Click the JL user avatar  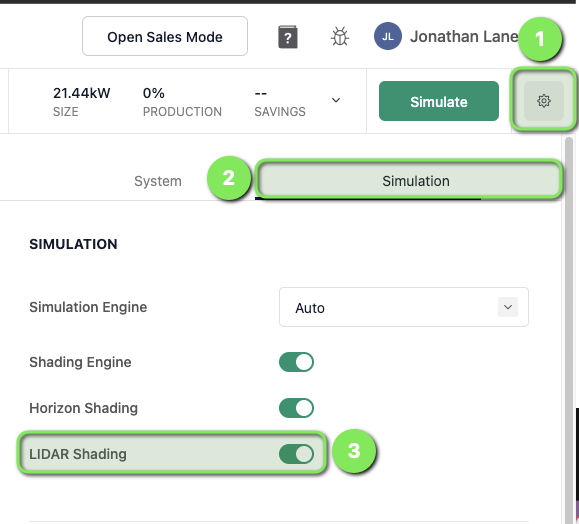[x=388, y=36]
